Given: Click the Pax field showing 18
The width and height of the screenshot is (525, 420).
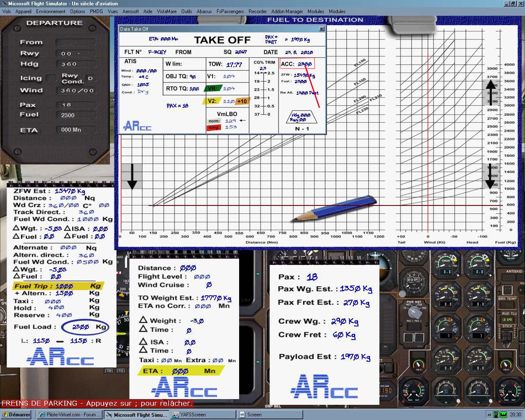Looking at the screenshot, I should pyautogui.click(x=75, y=105).
